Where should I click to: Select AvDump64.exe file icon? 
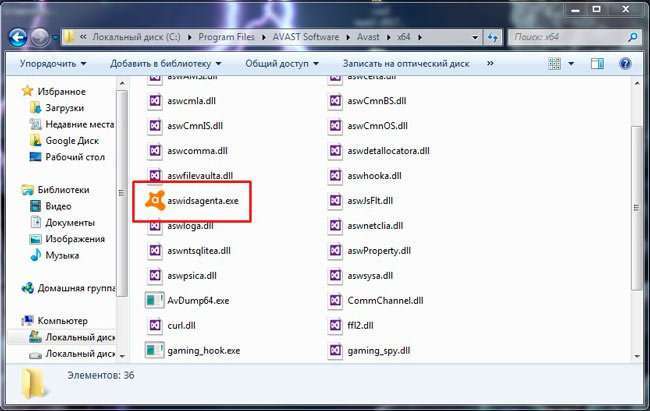155,300
